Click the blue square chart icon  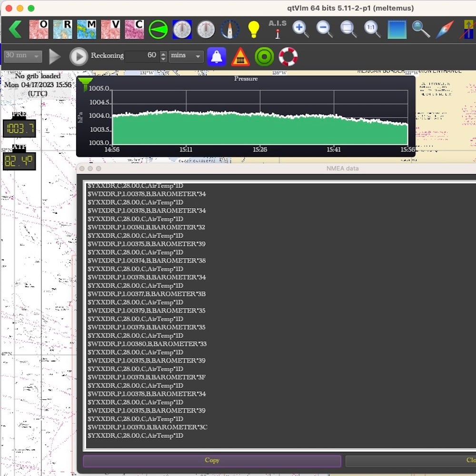(397, 30)
